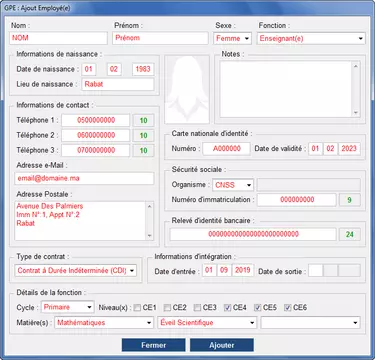The height and width of the screenshot is (360, 375).
Task: Select the birth year field 1983
Action: tap(143, 69)
